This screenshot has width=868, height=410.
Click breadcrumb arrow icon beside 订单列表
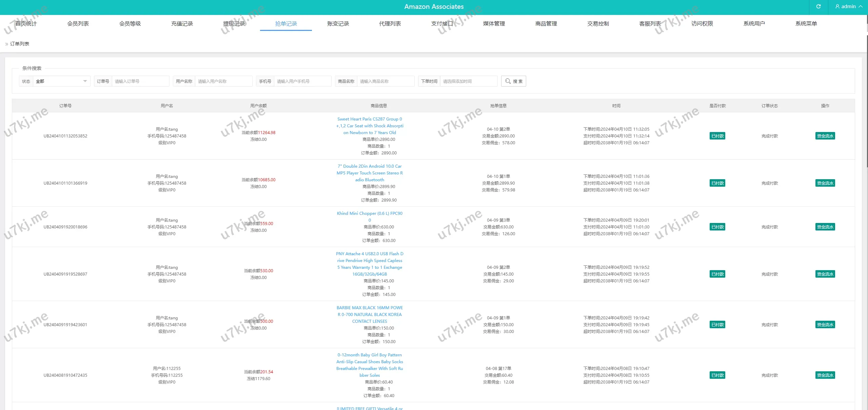click(6, 44)
